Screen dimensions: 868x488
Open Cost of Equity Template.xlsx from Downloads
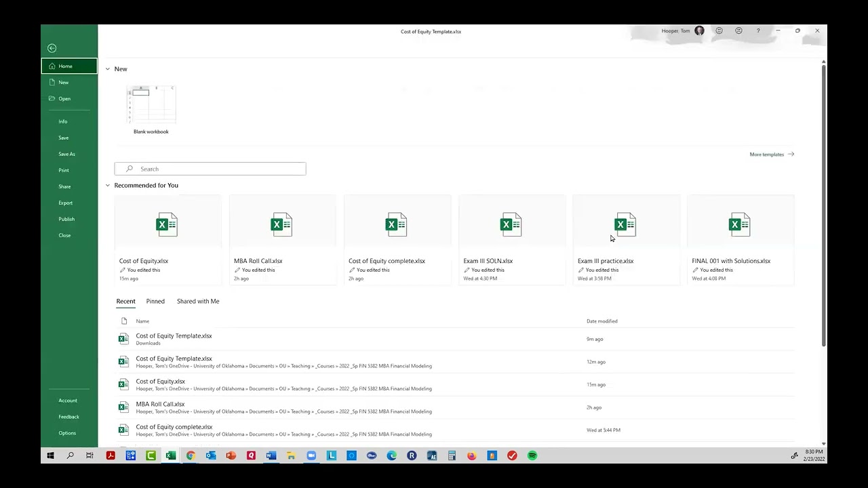click(454, 339)
